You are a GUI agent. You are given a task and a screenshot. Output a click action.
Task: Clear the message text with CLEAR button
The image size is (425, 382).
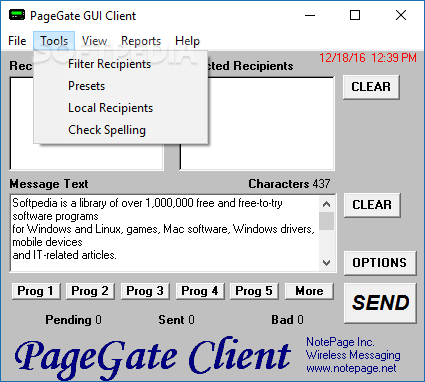tap(372, 205)
